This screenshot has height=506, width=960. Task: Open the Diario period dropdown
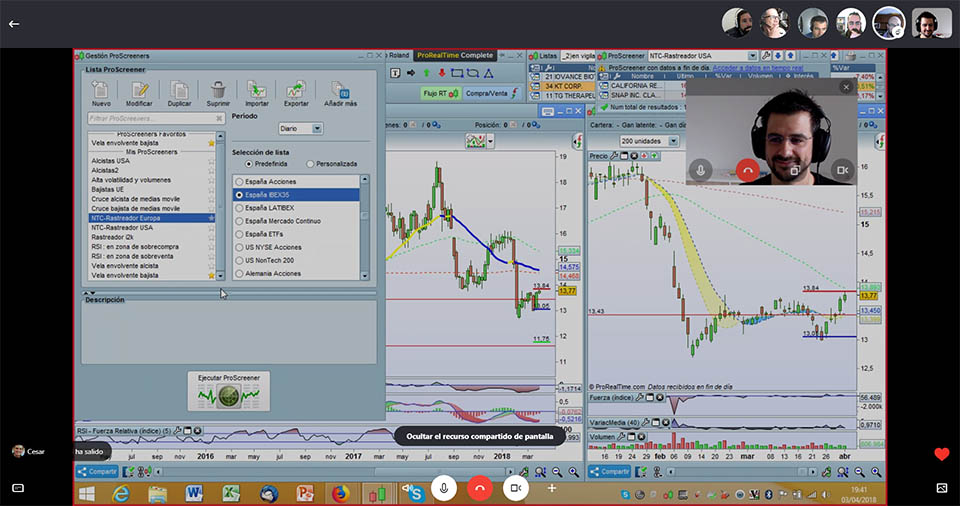point(317,128)
